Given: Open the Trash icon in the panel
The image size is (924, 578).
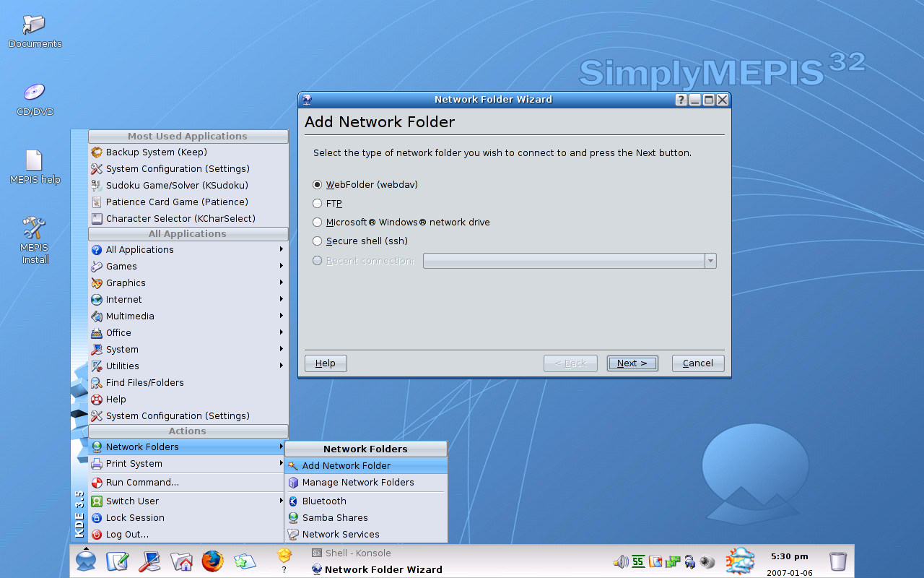Looking at the screenshot, I should (x=838, y=561).
